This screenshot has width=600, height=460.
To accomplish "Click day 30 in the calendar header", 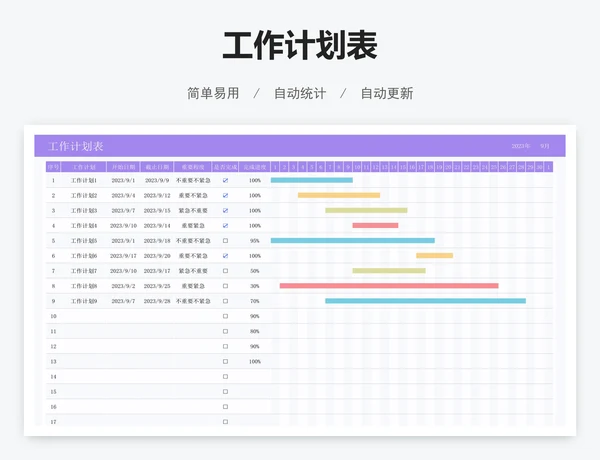I will coord(539,167).
